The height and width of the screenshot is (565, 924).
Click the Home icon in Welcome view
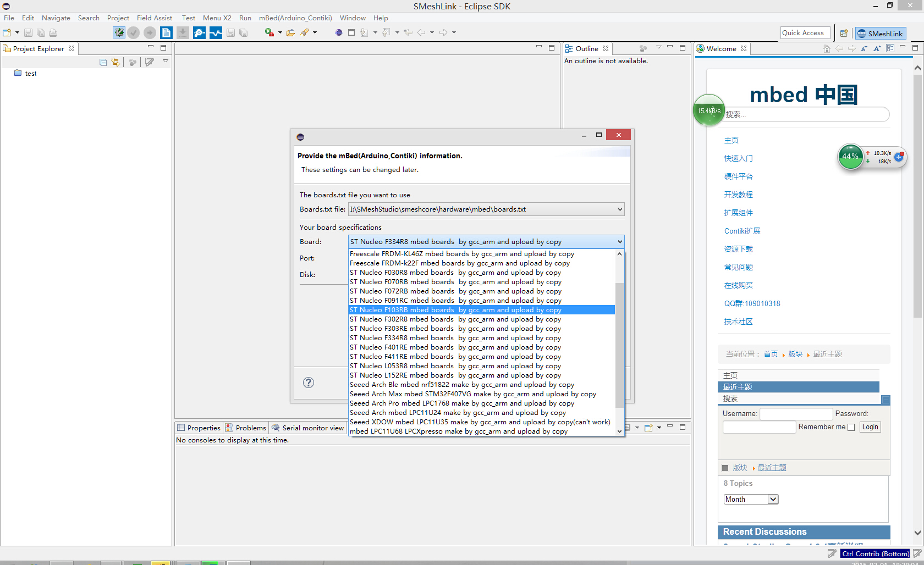(x=827, y=48)
